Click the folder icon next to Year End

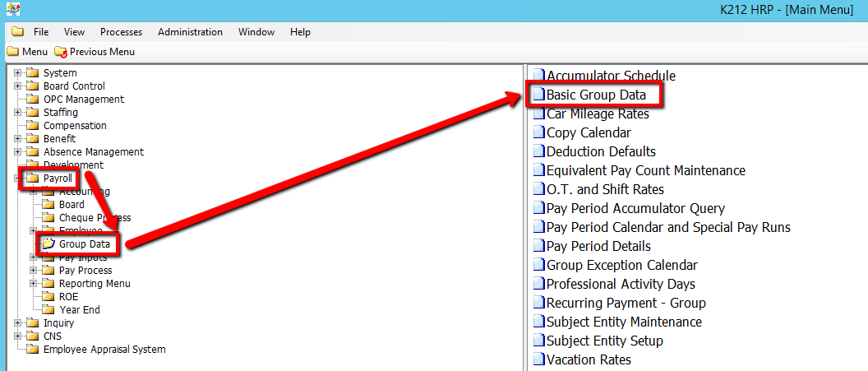(x=48, y=310)
